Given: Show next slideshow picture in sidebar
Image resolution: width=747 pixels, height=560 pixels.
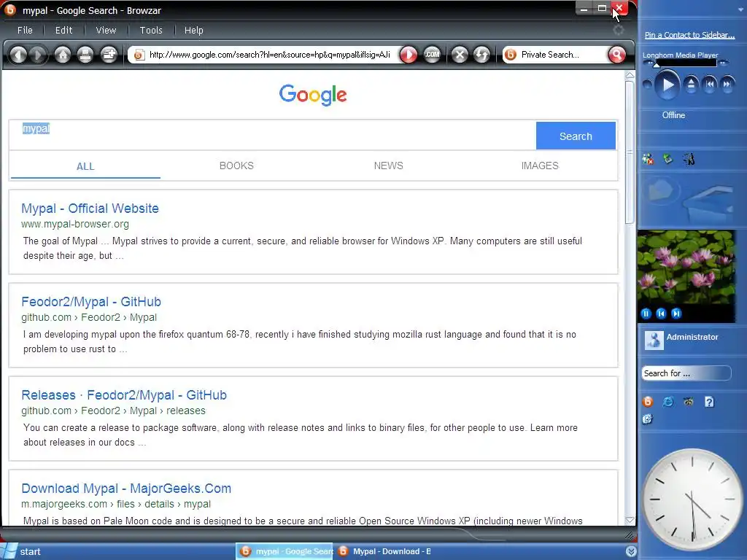Looking at the screenshot, I should pyautogui.click(x=676, y=314).
